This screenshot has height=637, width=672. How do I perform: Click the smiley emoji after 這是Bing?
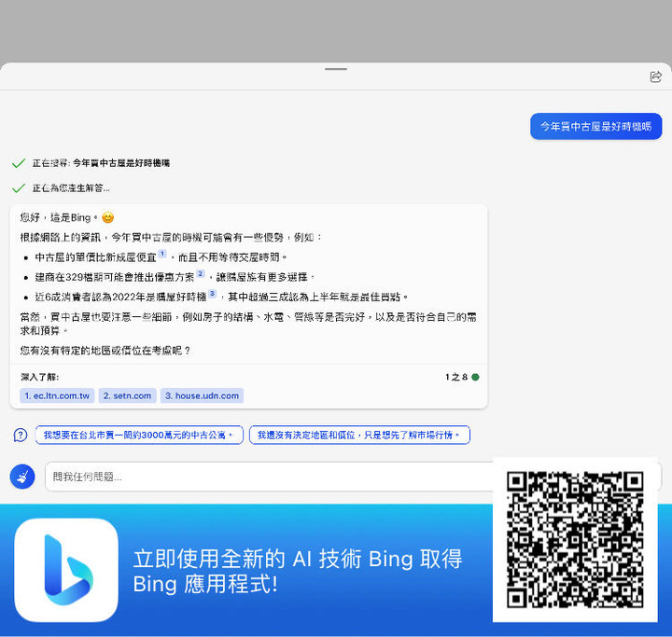tap(108, 217)
